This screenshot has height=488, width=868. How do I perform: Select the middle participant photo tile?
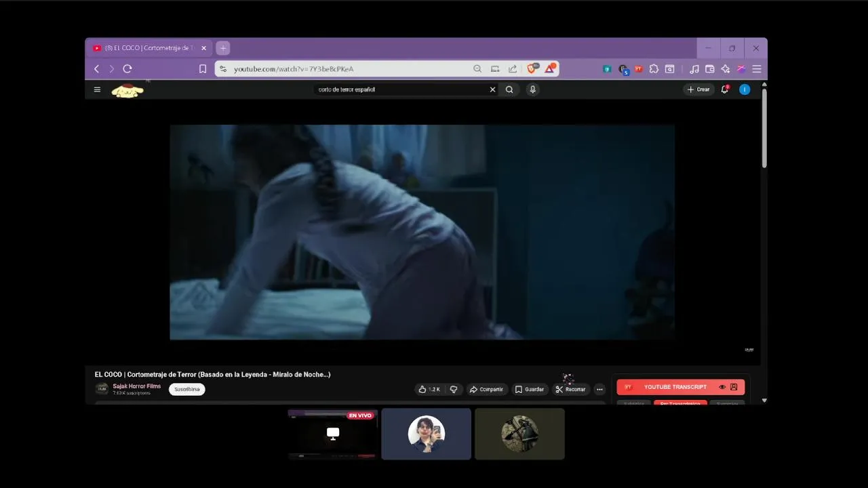tap(426, 434)
